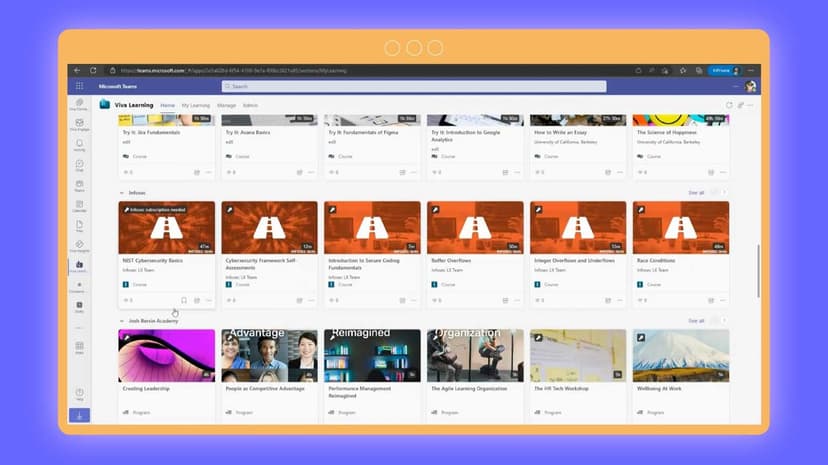Open Teams settings and more ellipsis
The height and width of the screenshot is (465, 828).
coord(735,86)
